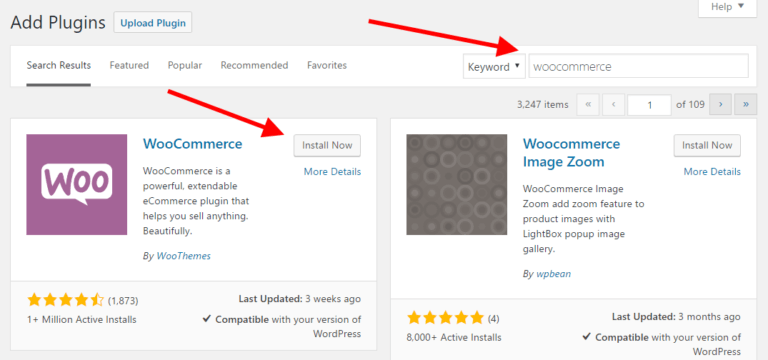Click the Image Zoom five-star rating
Screen dimensions: 768x360
pyautogui.click(x=445, y=318)
